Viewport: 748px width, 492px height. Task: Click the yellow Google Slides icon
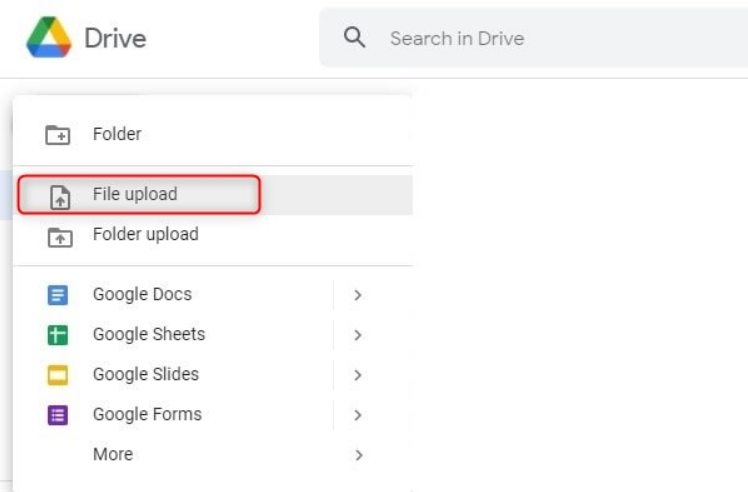coord(58,375)
